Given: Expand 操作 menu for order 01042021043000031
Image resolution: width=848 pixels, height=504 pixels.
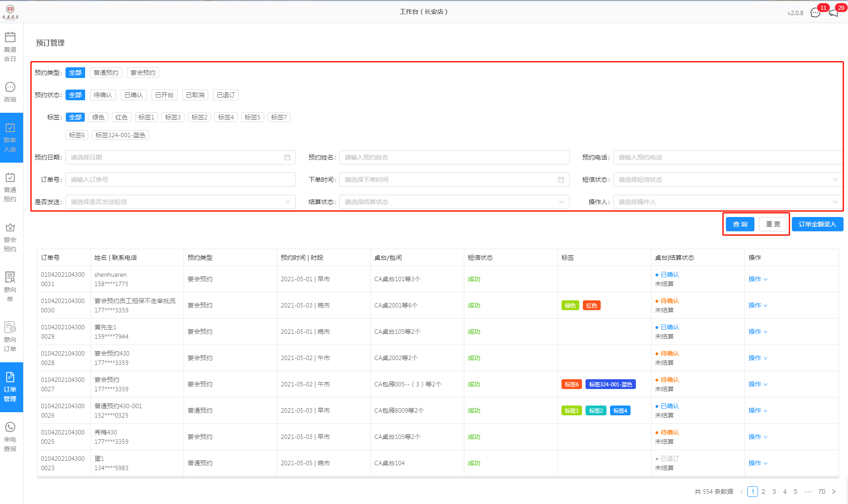Looking at the screenshot, I should (x=758, y=279).
